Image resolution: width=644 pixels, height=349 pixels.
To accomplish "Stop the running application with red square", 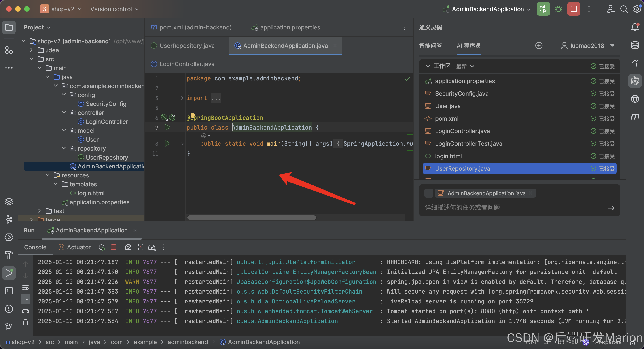I will (574, 9).
